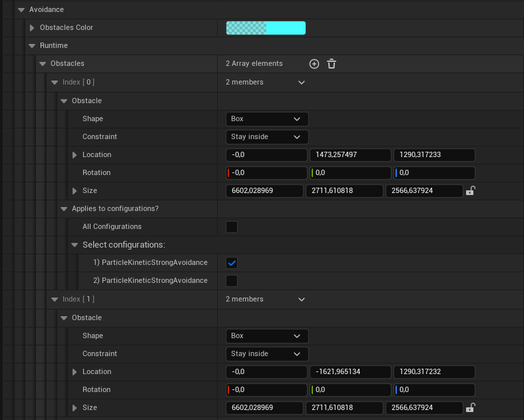524x420 pixels.
Task: Toggle Size lock icon for Index 0 obstacle
Action: coord(470,190)
